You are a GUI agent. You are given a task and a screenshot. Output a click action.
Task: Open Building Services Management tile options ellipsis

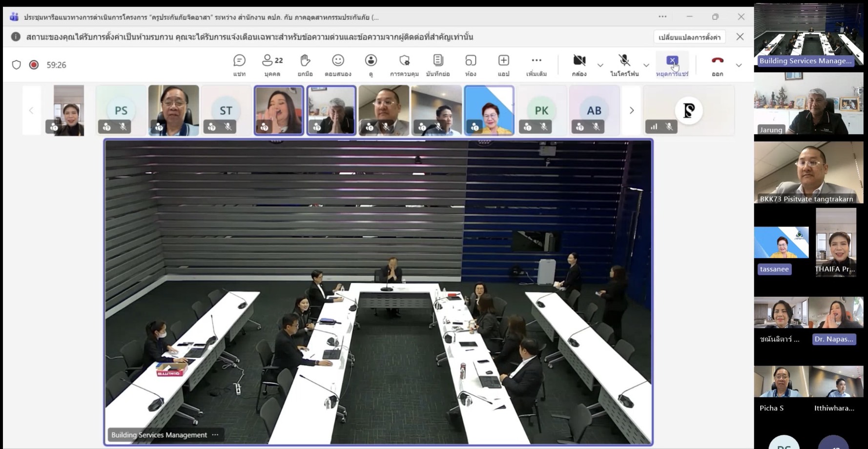tap(215, 435)
